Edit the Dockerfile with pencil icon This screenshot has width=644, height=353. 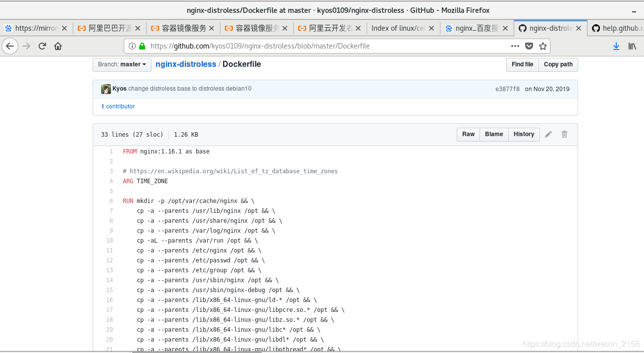coord(548,134)
